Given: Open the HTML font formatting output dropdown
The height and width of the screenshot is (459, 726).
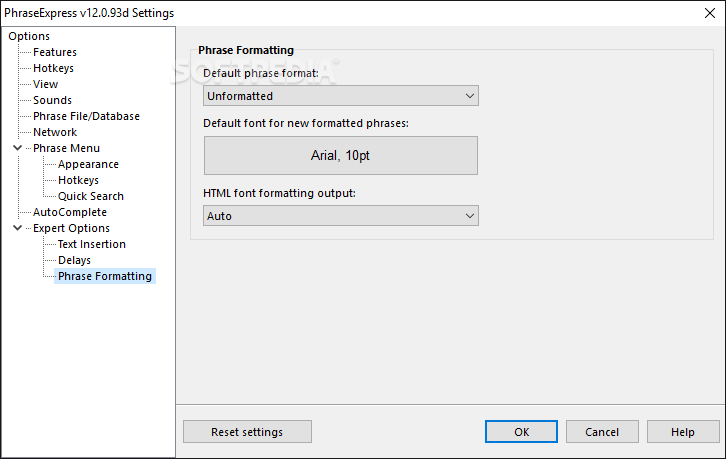Looking at the screenshot, I should pyautogui.click(x=341, y=216).
